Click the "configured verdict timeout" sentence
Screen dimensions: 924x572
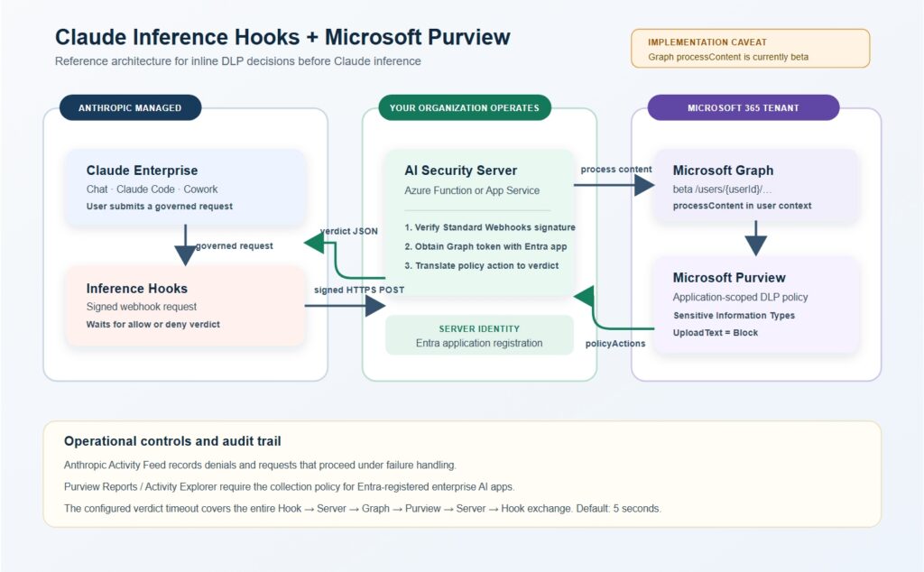[x=363, y=508]
